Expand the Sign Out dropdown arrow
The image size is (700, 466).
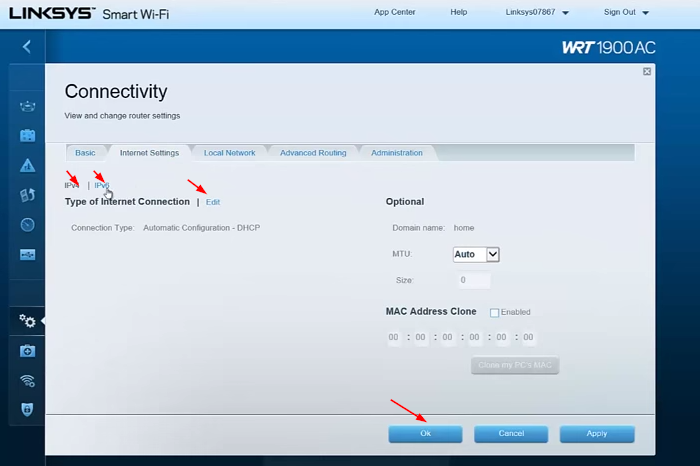pos(645,13)
